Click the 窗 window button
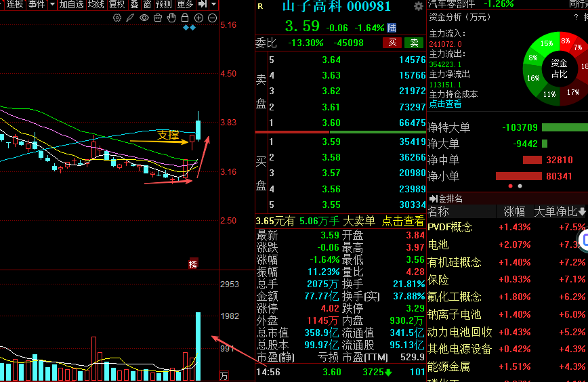The height and width of the screenshot is (382, 588). [148, 4]
